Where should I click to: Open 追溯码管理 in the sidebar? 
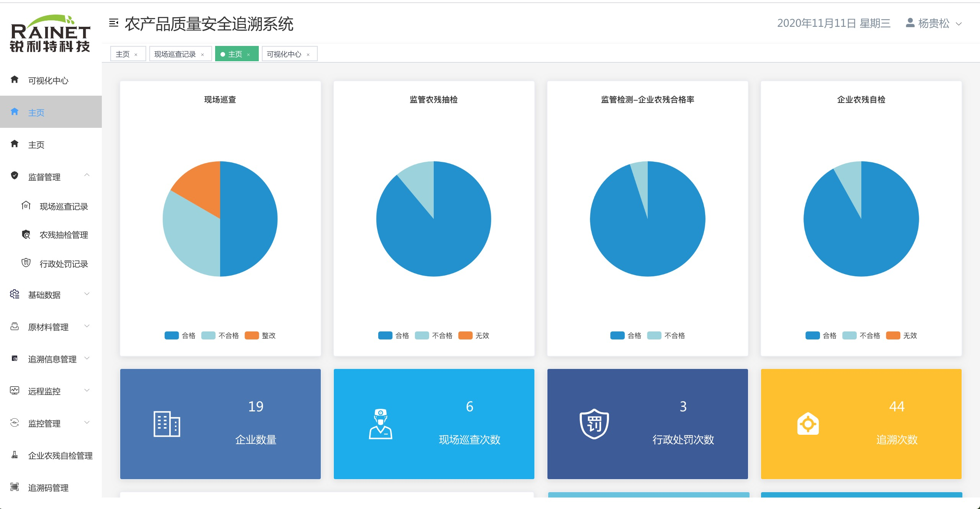(x=51, y=488)
